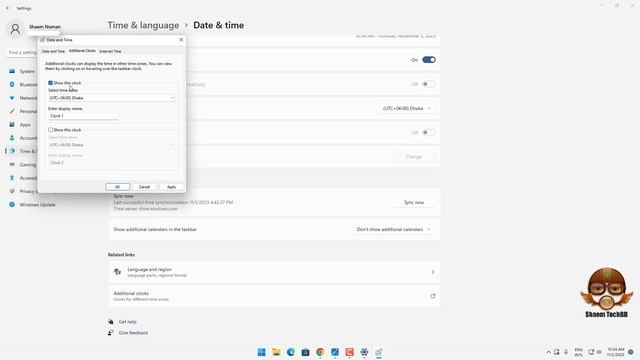Click the Time & language breadcrumb

143,25
